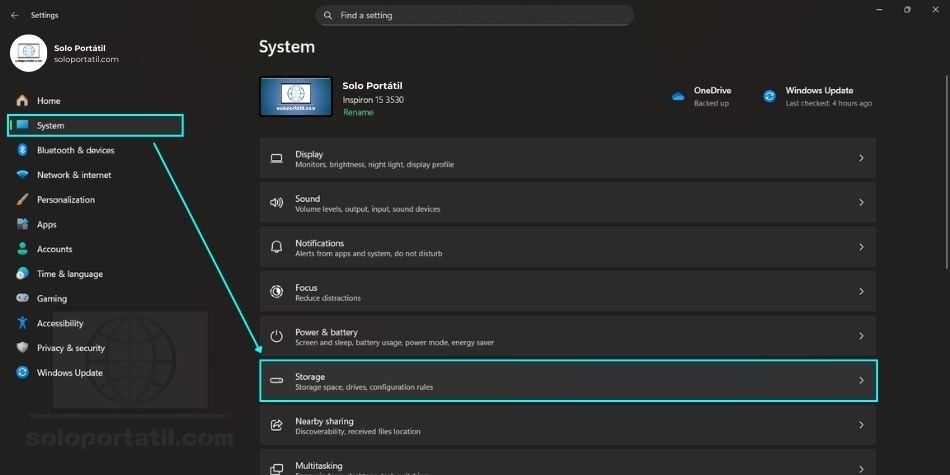Click the Gaming controller icon

(x=22, y=298)
